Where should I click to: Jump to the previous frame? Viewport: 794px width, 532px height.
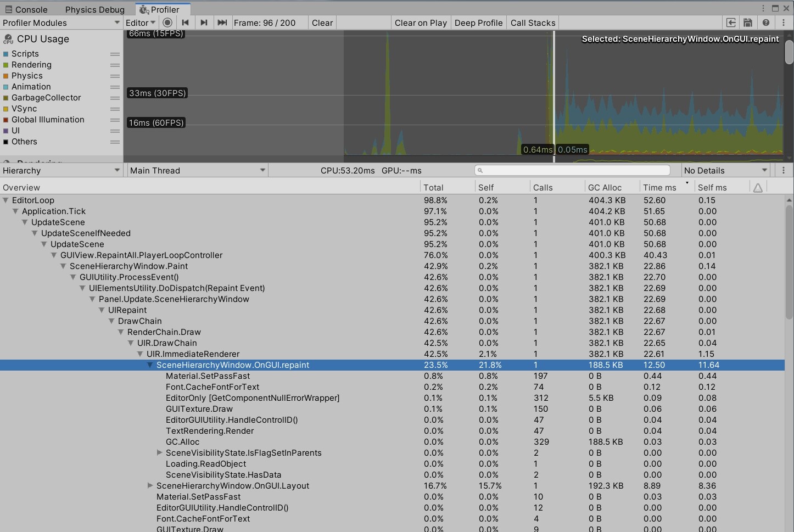pyautogui.click(x=186, y=23)
